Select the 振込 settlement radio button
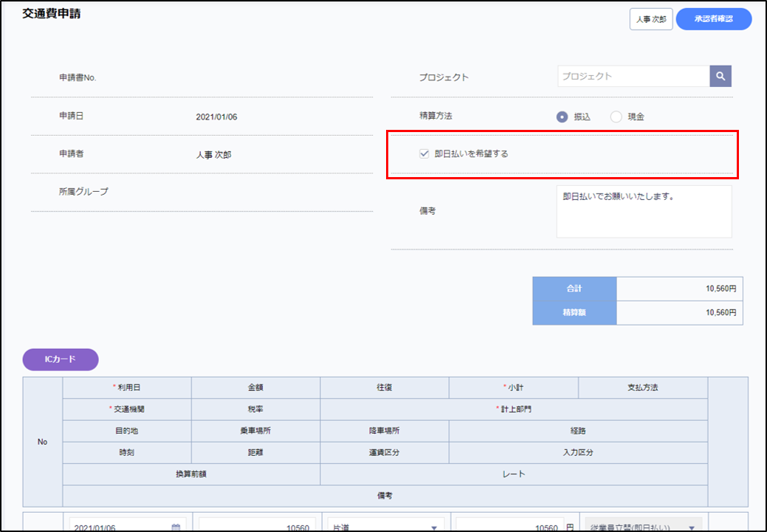Screen dimensions: 767x532 562,117
